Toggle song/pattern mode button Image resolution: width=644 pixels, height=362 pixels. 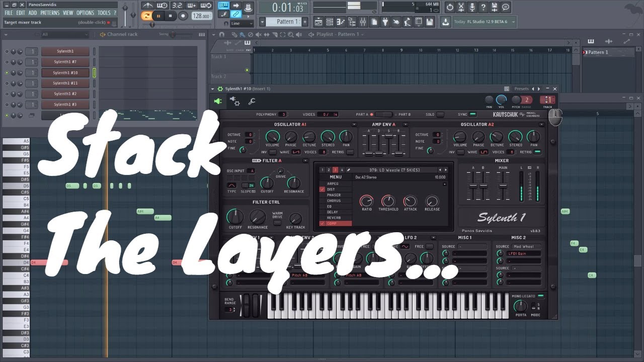(x=146, y=16)
